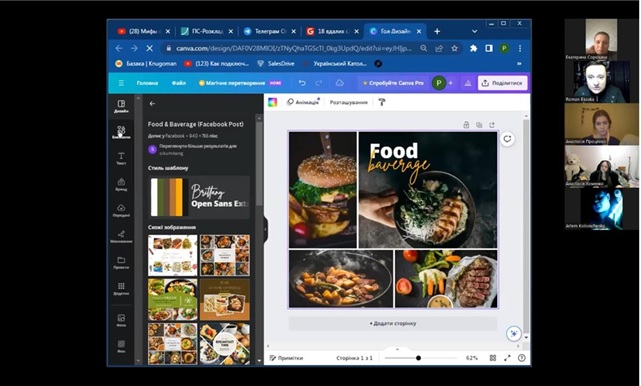Image resolution: width=641 pixels, height=386 pixels.
Task: Toggle fullscreen presentation mode
Action: click(x=507, y=358)
